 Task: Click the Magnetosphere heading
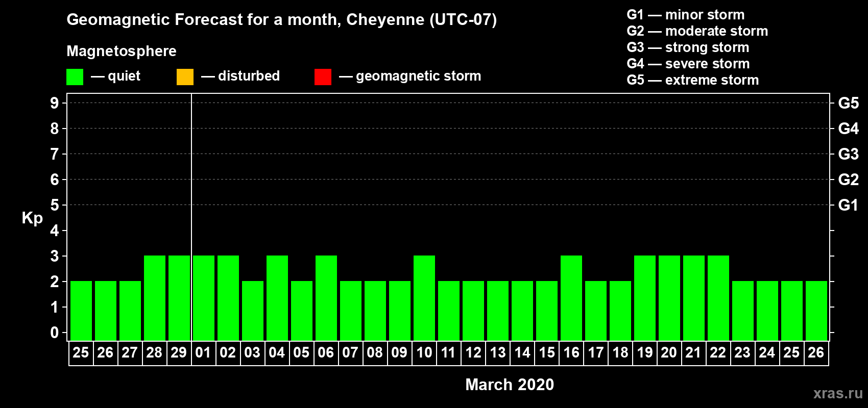122,51
